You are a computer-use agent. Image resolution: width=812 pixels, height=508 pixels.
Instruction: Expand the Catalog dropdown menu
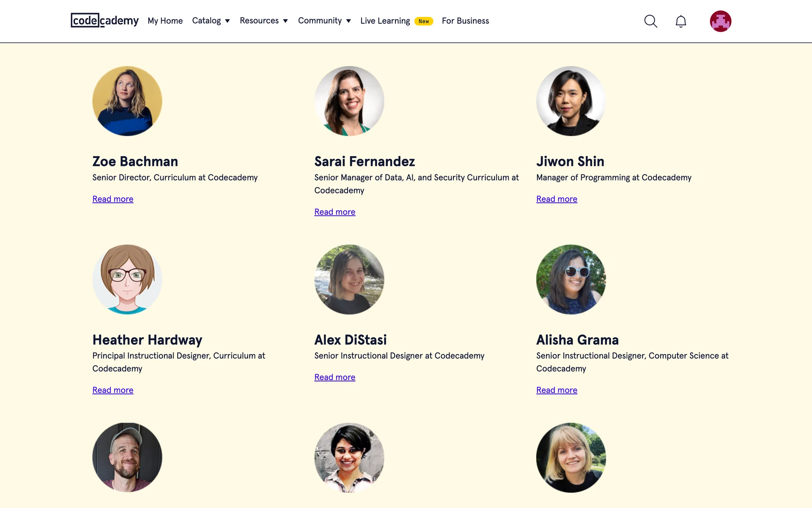tap(211, 21)
